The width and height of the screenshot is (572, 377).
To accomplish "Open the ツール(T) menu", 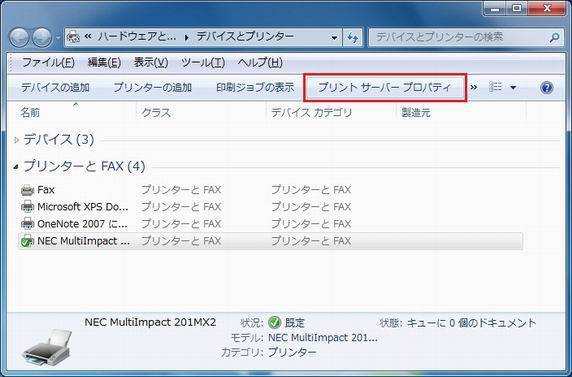I will click(203, 62).
